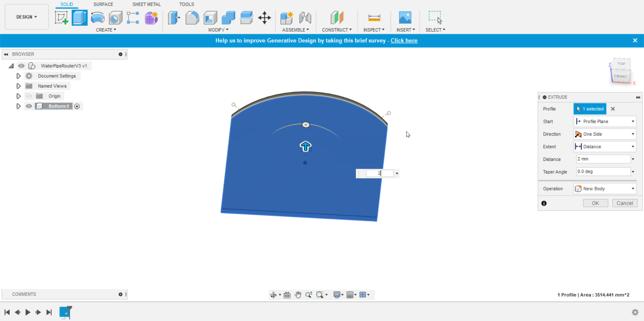This screenshot has width=644, height=321.
Task: Choose the Move/Copy cross-arrows icon
Action: tap(264, 18)
